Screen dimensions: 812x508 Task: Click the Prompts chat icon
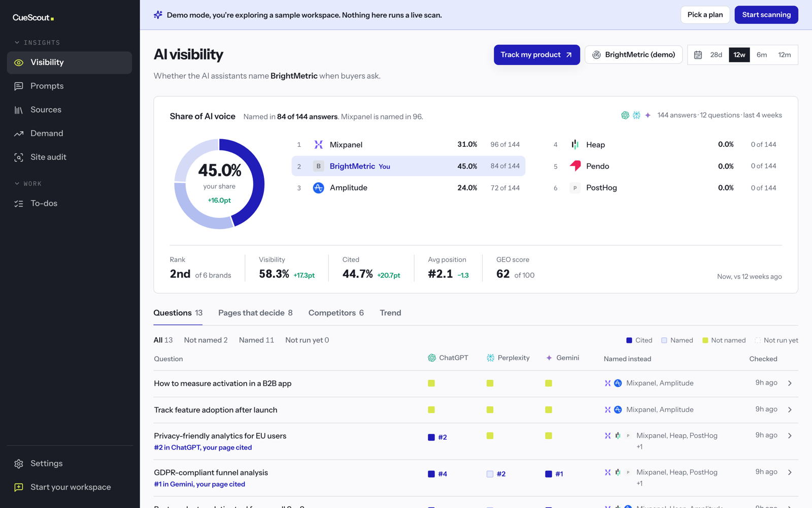(19, 86)
